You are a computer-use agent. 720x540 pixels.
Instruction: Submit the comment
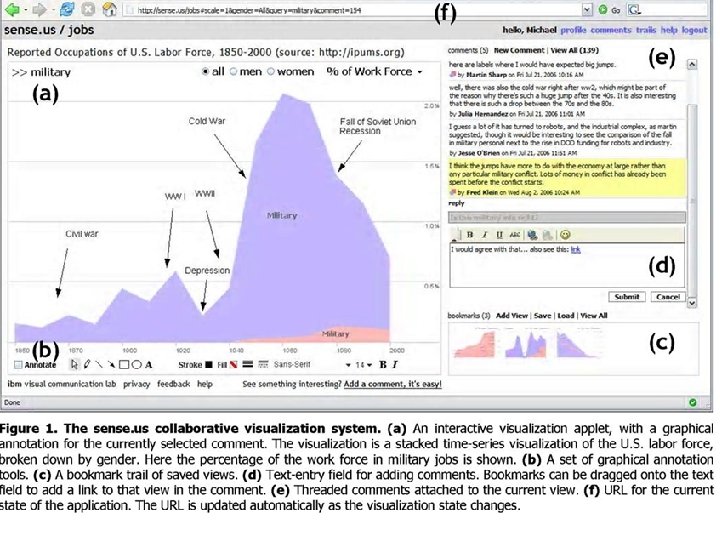[x=627, y=297]
